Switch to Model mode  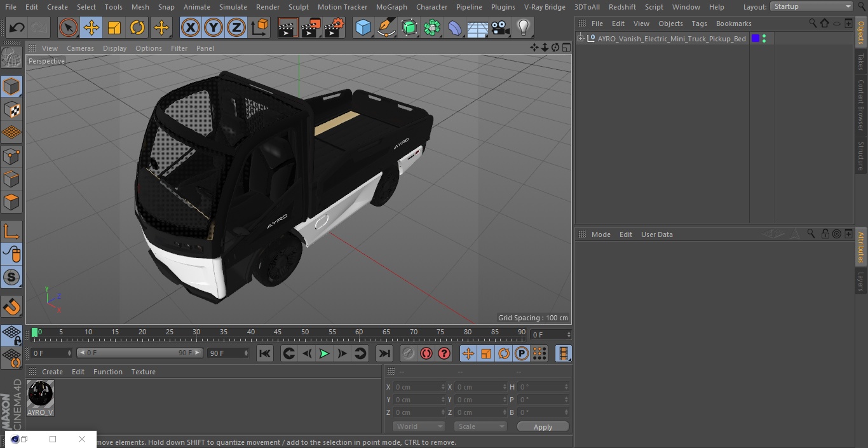point(11,86)
